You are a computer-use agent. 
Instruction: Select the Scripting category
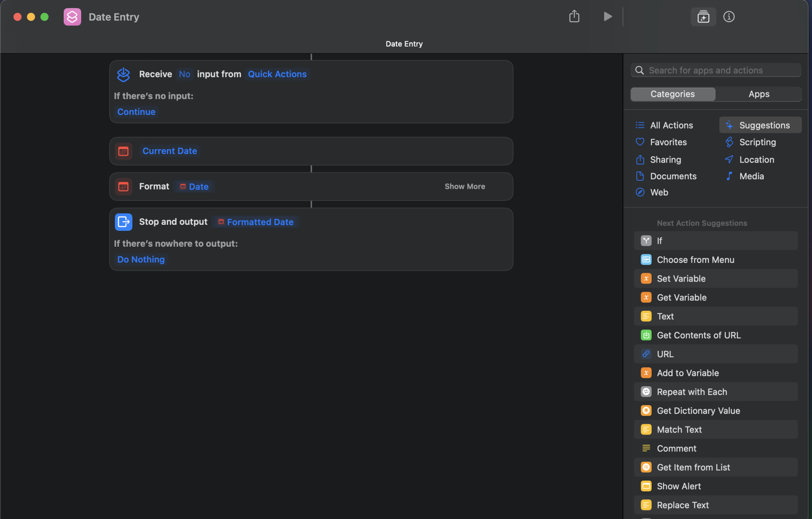[x=757, y=142]
